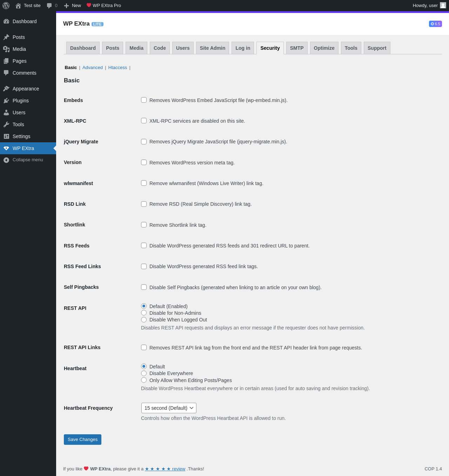Viewport: 449px width, 476px height.
Task: Open the Media plugin tab
Action: (x=136, y=48)
